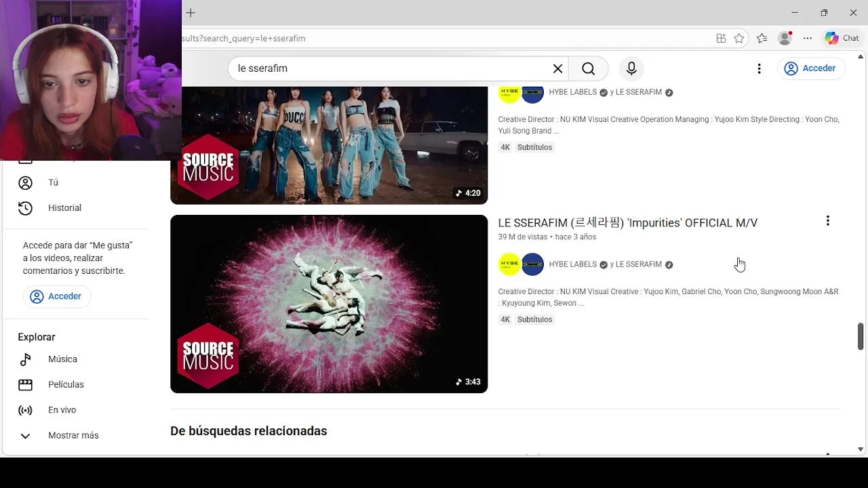Click scrollbar down arrow

pyautogui.click(x=861, y=449)
